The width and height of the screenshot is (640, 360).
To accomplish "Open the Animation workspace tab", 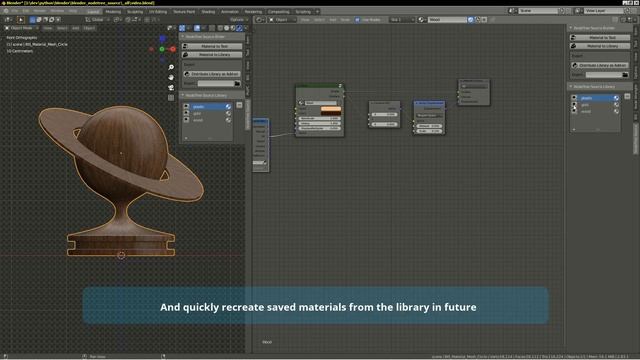I will pos(230,11).
